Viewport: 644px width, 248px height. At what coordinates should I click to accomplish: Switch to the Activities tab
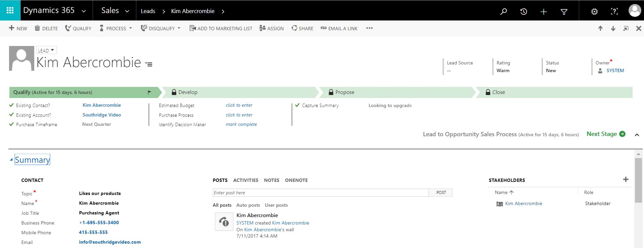(x=245, y=180)
